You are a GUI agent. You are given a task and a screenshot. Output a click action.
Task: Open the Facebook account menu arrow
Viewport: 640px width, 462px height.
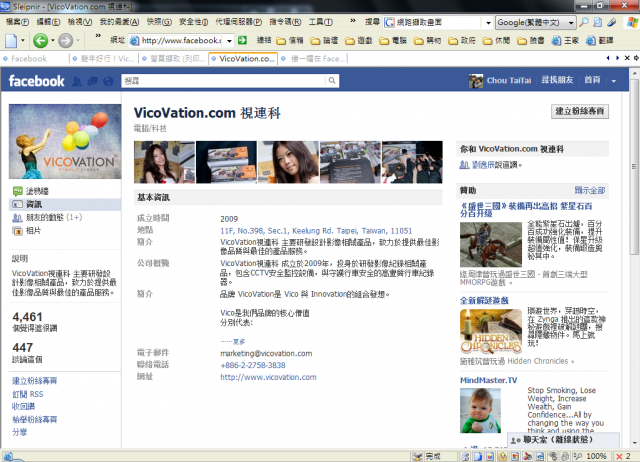click(x=613, y=81)
